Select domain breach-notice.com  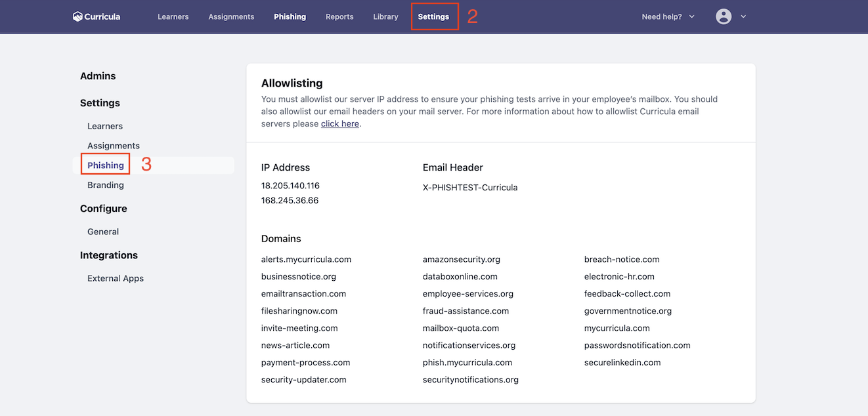pos(622,259)
